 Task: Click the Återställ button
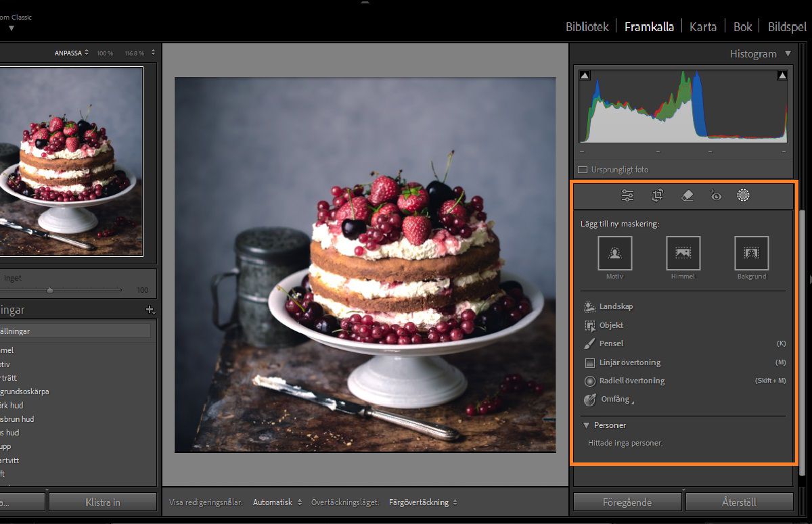[x=739, y=502]
